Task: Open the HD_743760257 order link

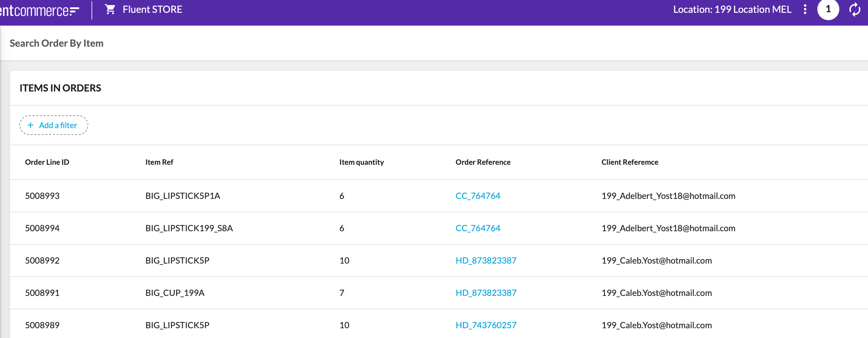Action: tap(486, 325)
